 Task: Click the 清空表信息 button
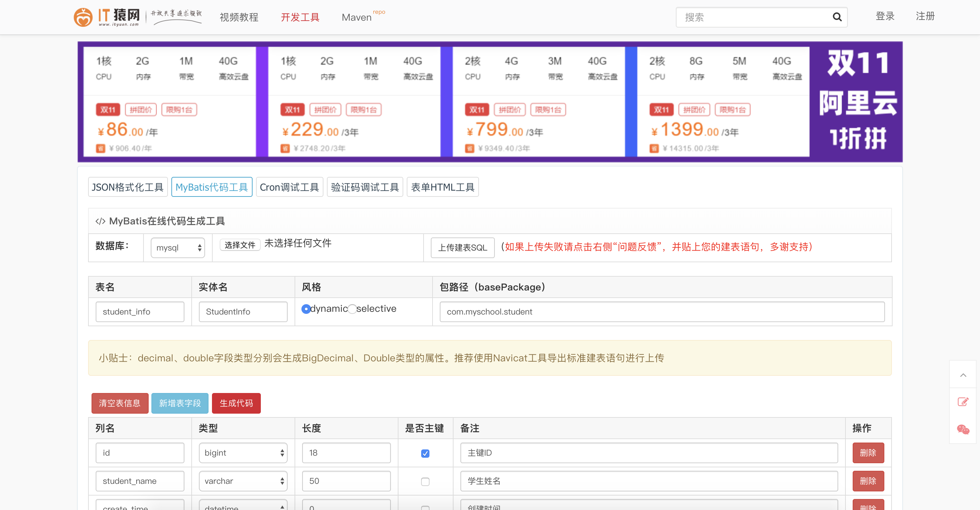pos(119,403)
